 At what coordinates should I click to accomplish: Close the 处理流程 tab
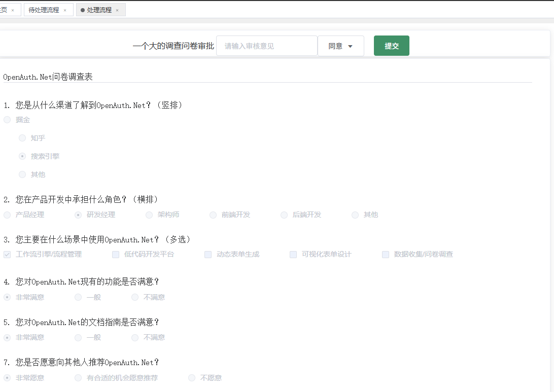click(117, 10)
